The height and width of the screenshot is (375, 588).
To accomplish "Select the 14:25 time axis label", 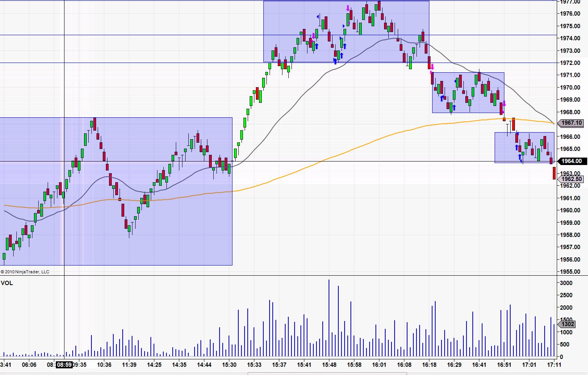I will coord(154,365).
